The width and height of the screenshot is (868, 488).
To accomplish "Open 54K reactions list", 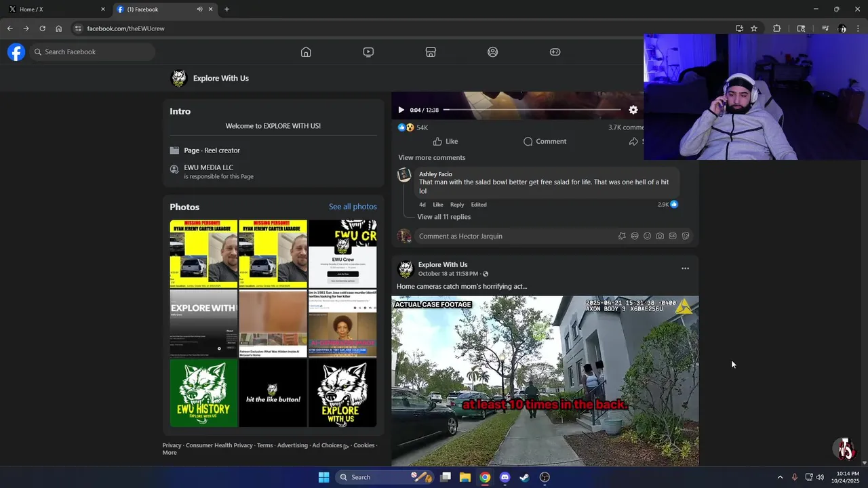I will tap(413, 127).
